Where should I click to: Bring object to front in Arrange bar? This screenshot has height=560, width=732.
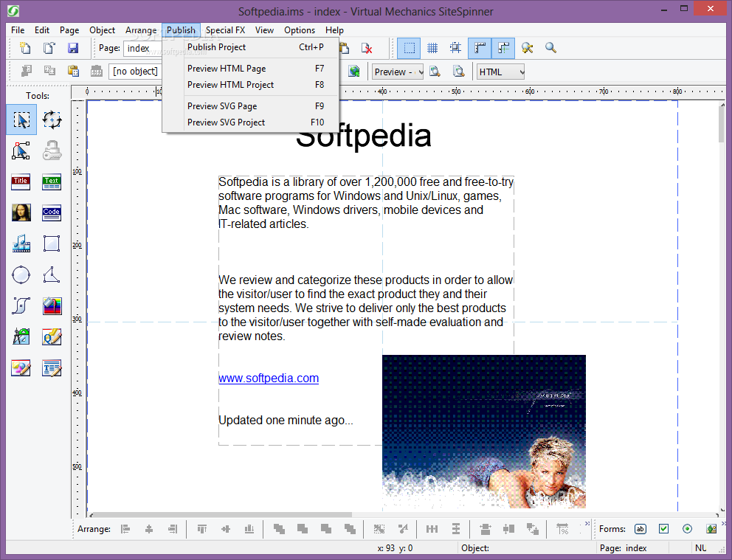pos(279,529)
